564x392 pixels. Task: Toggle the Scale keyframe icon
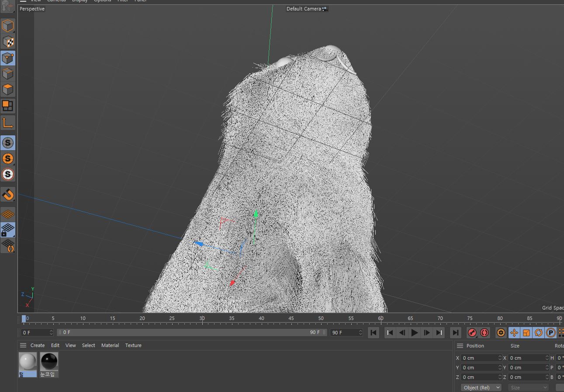526,333
